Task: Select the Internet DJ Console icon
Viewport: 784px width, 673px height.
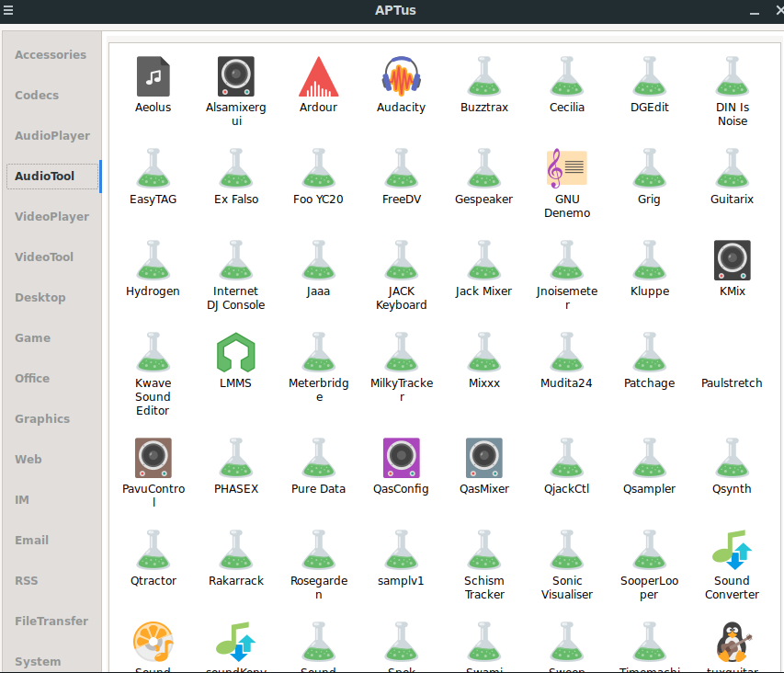Action: 236,260
